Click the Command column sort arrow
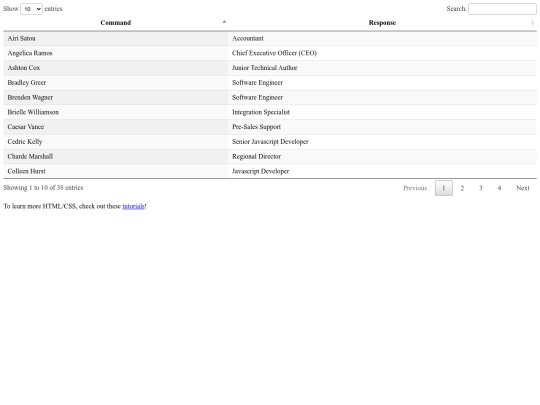 224,22
